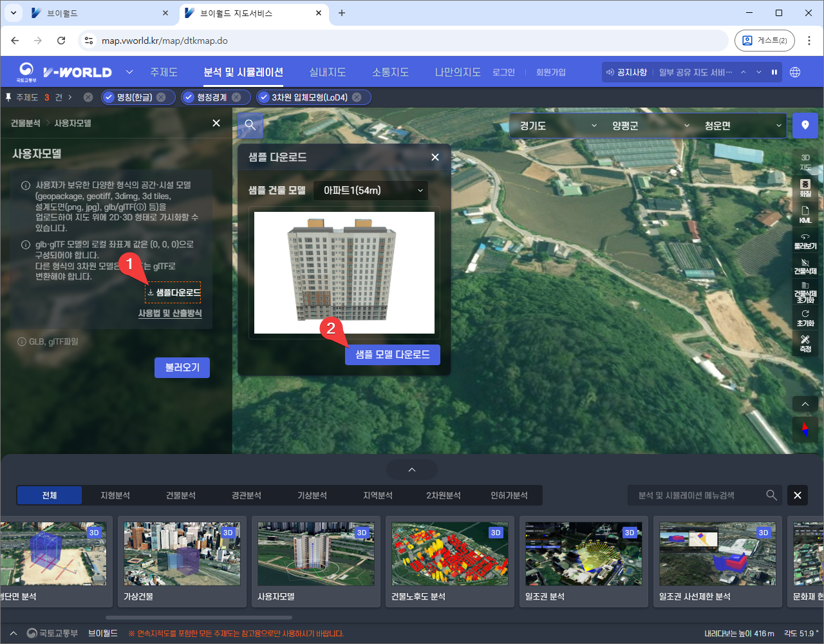Open the 아파트1(54m) sample model dropdown
Screen dimensions: 824x644
coord(371,191)
